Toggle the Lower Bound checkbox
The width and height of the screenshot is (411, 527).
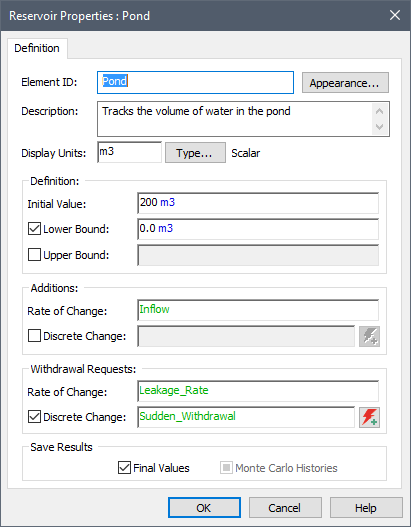coord(34,229)
